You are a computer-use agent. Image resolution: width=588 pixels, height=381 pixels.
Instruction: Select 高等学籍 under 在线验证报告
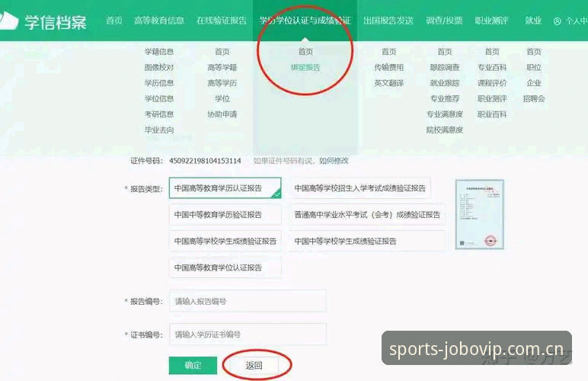tap(222, 68)
